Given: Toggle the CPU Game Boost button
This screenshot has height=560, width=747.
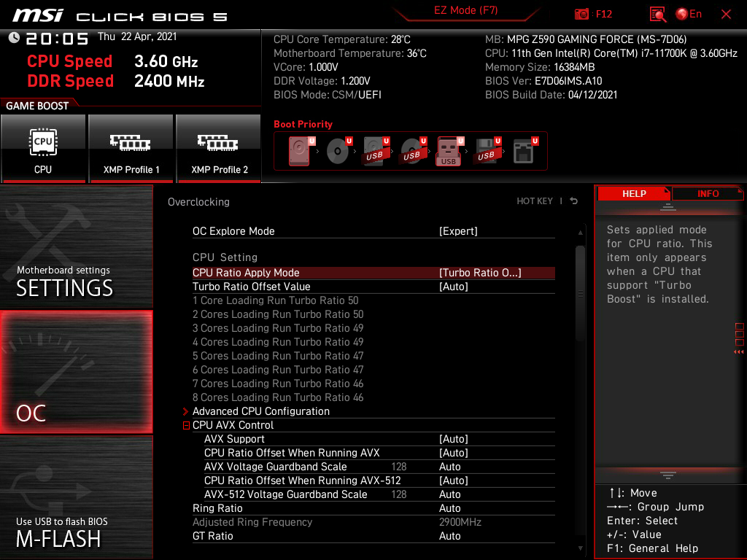Looking at the screenshot, I should click(x=43, y=148).
